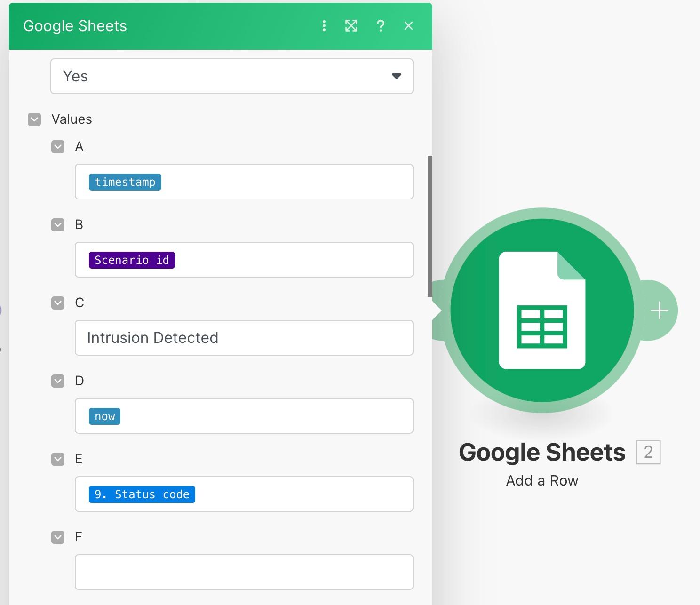This screenshot has height=605, width=700.
Task: Toggle the map switch for column B
Action: pyautogui.click(x=58, y=225)
